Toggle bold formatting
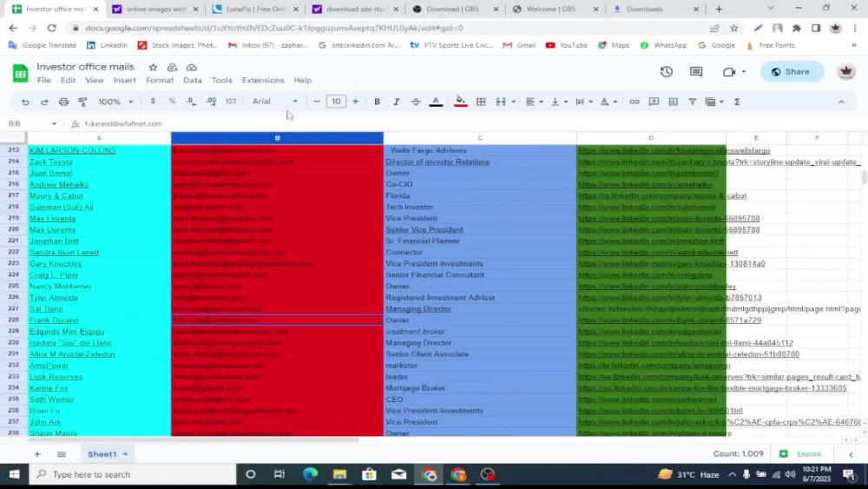The height and width of the screenshot is (489, 868). 377,102
